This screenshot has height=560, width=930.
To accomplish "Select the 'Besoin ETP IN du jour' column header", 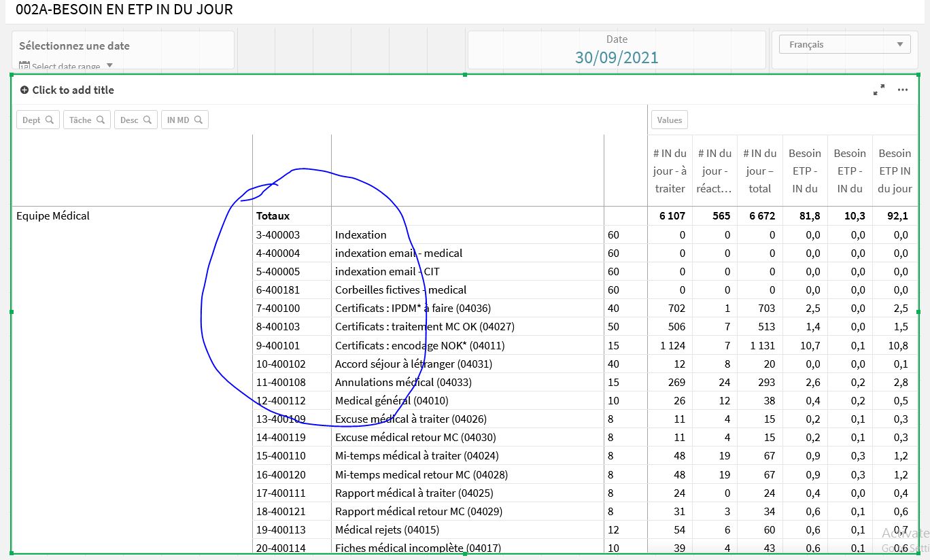I will 894,171.
